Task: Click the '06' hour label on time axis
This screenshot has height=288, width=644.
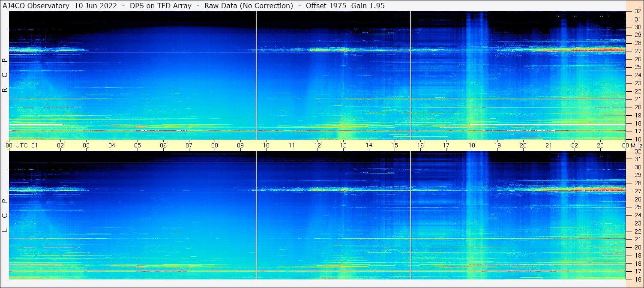Action: coord(163,145)
